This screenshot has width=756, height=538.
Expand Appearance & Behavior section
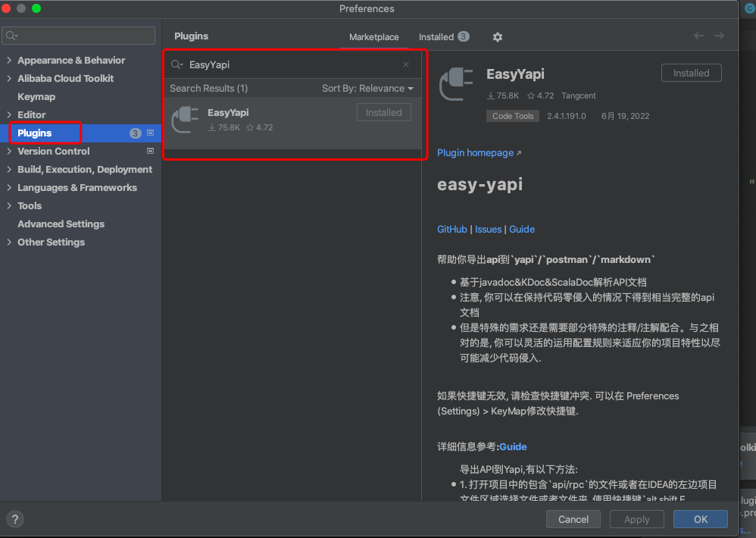(x=9, y=60)
